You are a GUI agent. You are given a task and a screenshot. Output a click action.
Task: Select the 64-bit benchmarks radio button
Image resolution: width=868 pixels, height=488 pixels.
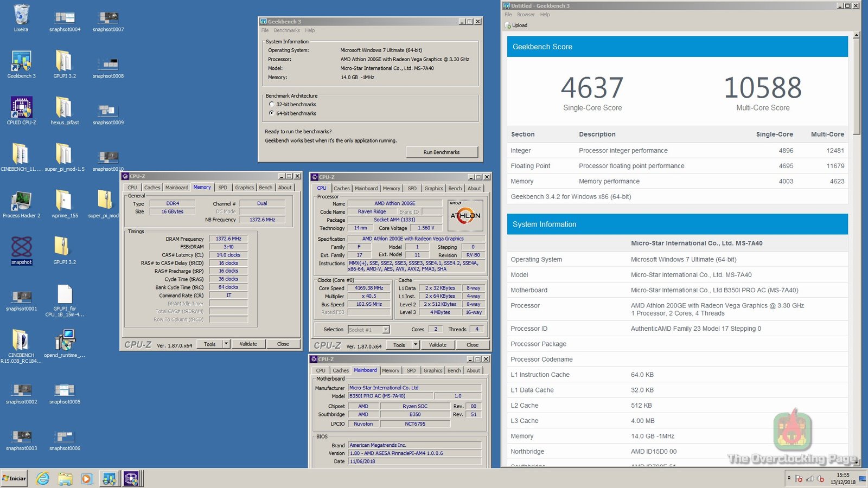272,113
